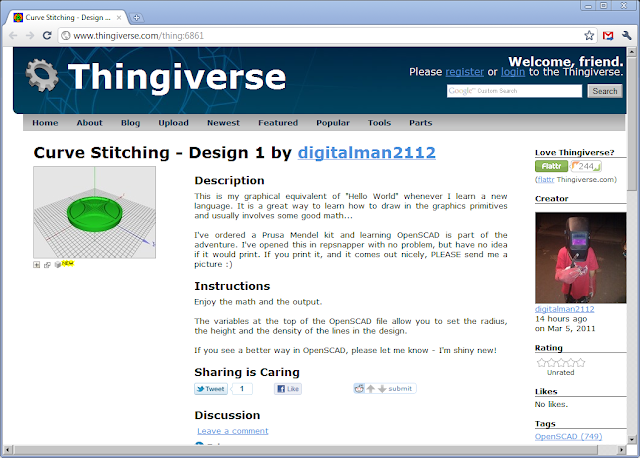The image size is (640, 458).
Task: Click the green 3D model thumbnail
Action: click(x=94, y=212)
